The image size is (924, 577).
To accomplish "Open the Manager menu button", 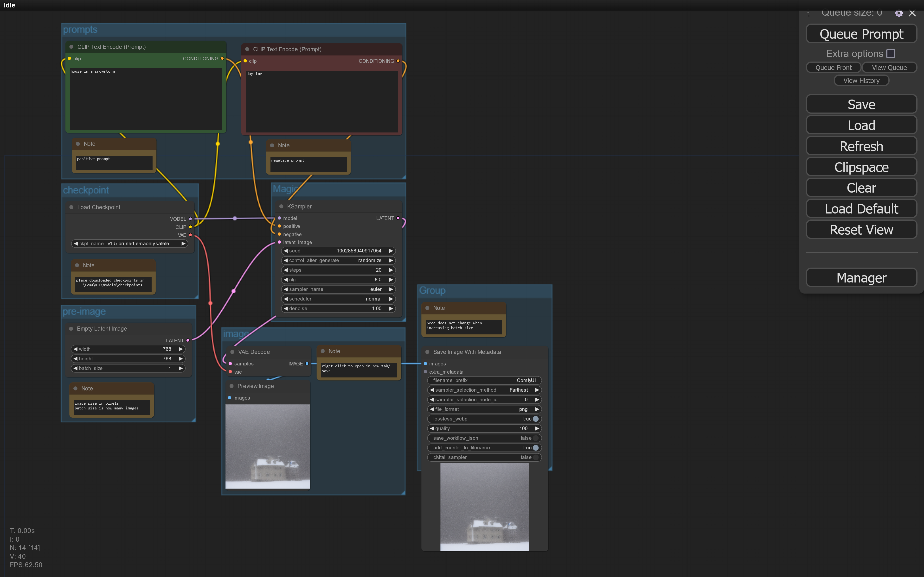I will pos(861,278).
